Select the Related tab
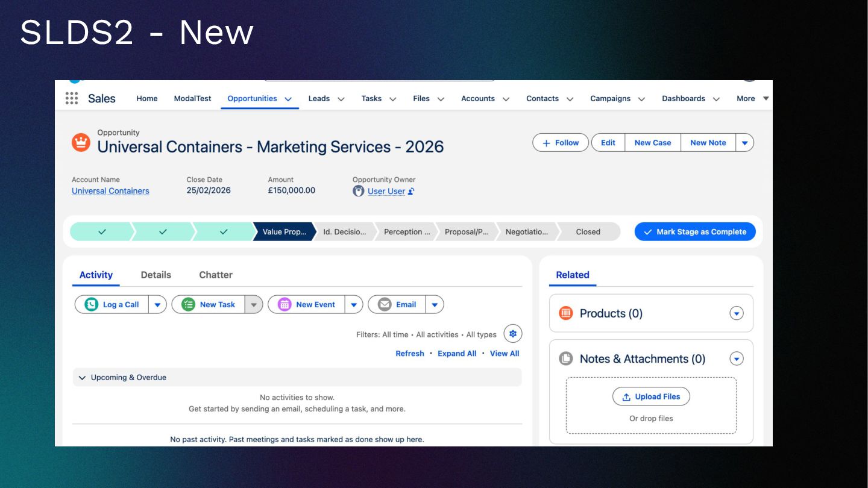 pos(573,275)
